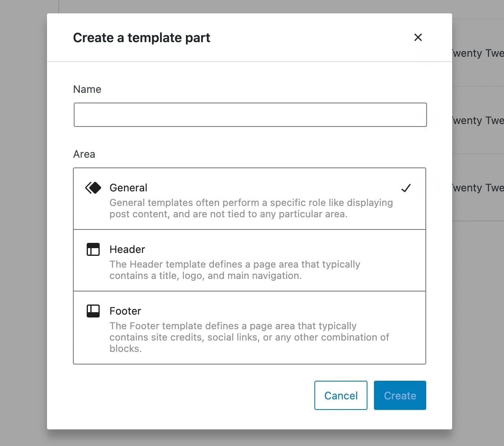Click the icon left of the Header description
This screenshot has height=446, width=504.
(x=93, y=249)
